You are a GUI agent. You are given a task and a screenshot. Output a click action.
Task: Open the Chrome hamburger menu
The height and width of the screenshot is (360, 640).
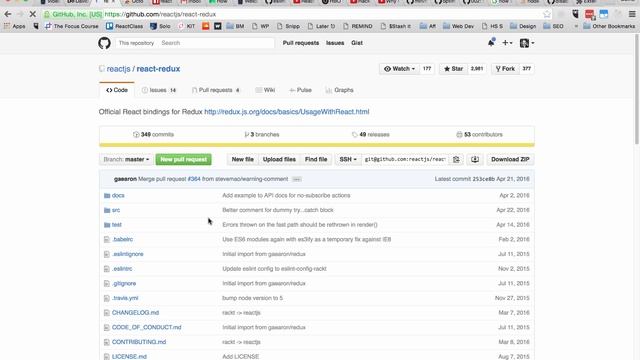pyautogui.click(x=632, y=14)
